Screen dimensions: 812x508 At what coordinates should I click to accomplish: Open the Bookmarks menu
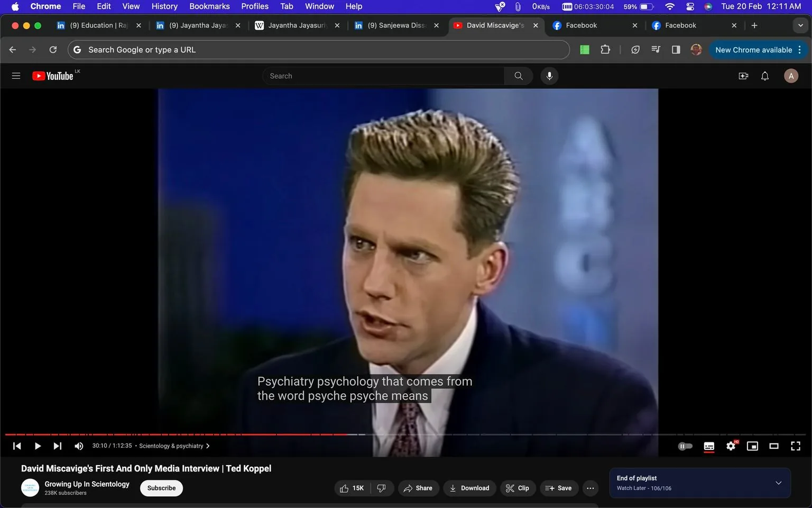[x=209, y=6]
